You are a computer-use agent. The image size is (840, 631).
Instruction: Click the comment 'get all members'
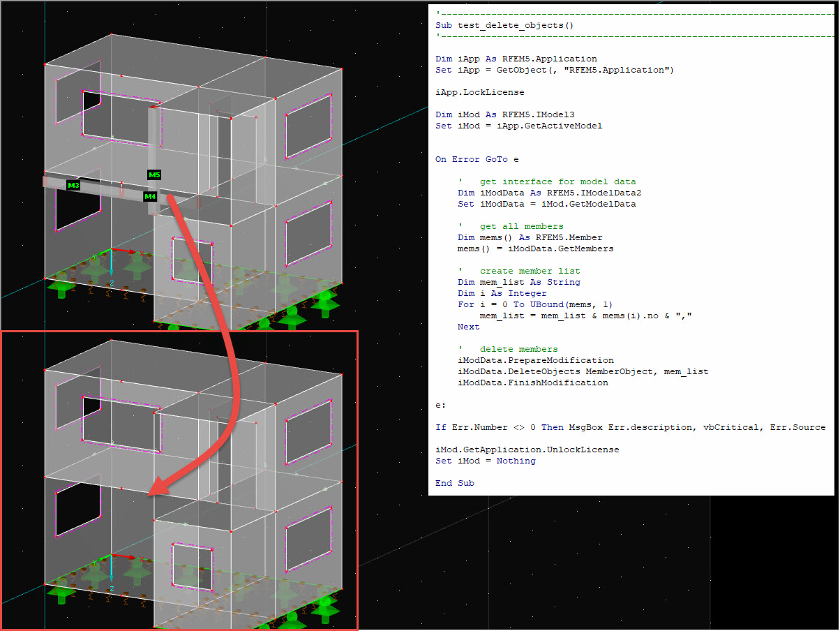click(521, 226)
